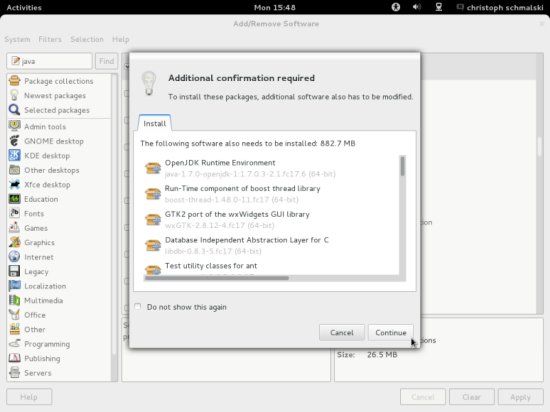
Task: Click the Publishing category icon
Action: pyautogui.click(x=14, y=358)
